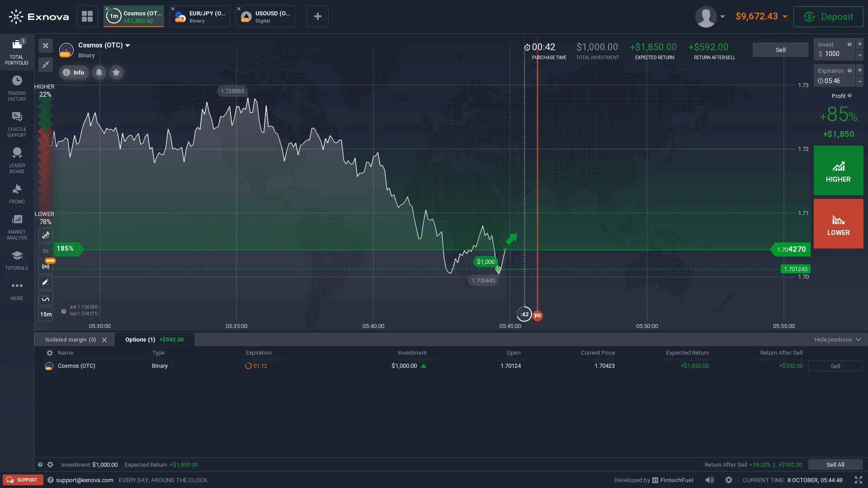Close the Isolated margin tab
Image resolution: width=868 pixels, height=488 pixels.
tap(104, 340)
